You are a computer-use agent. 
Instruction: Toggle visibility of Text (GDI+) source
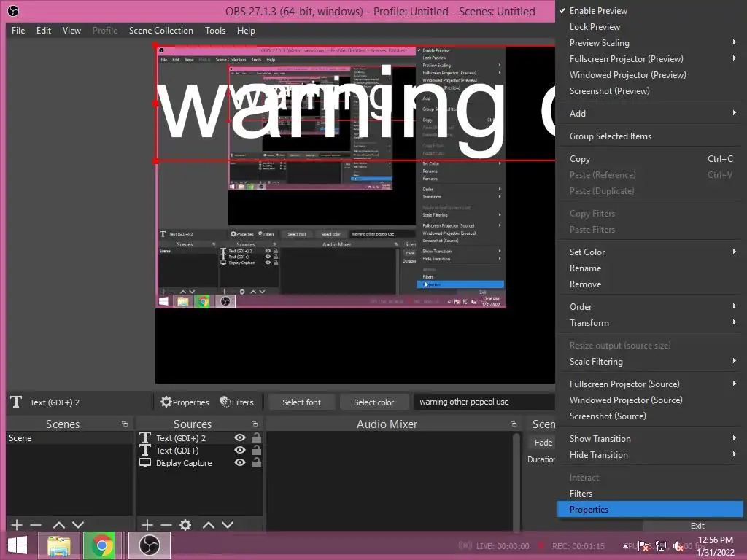click(240, 450)
